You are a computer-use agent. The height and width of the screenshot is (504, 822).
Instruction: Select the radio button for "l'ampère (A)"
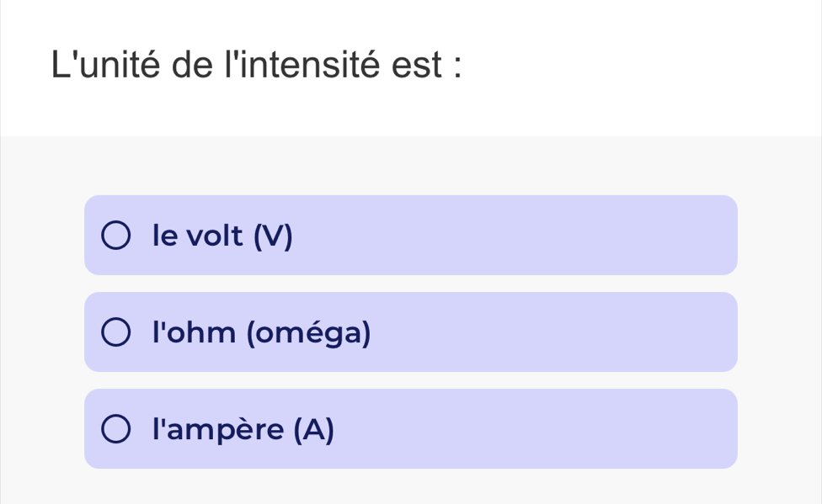point(117,429)
